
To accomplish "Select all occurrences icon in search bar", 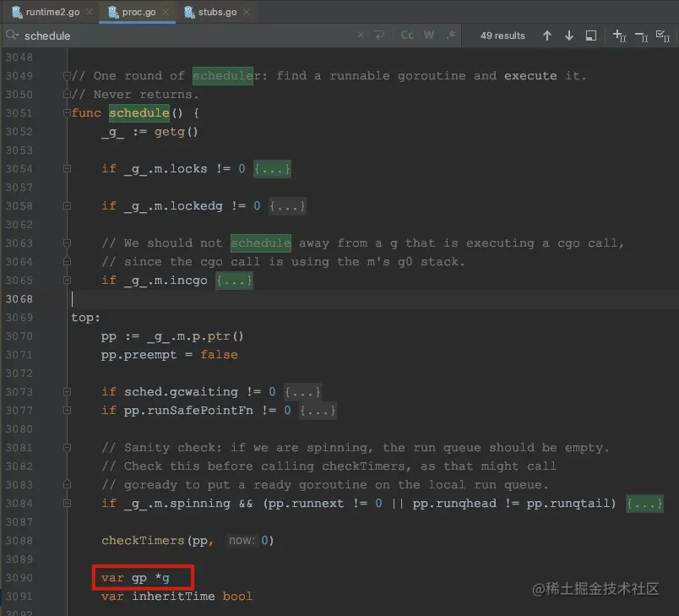I will coord(663,36).
